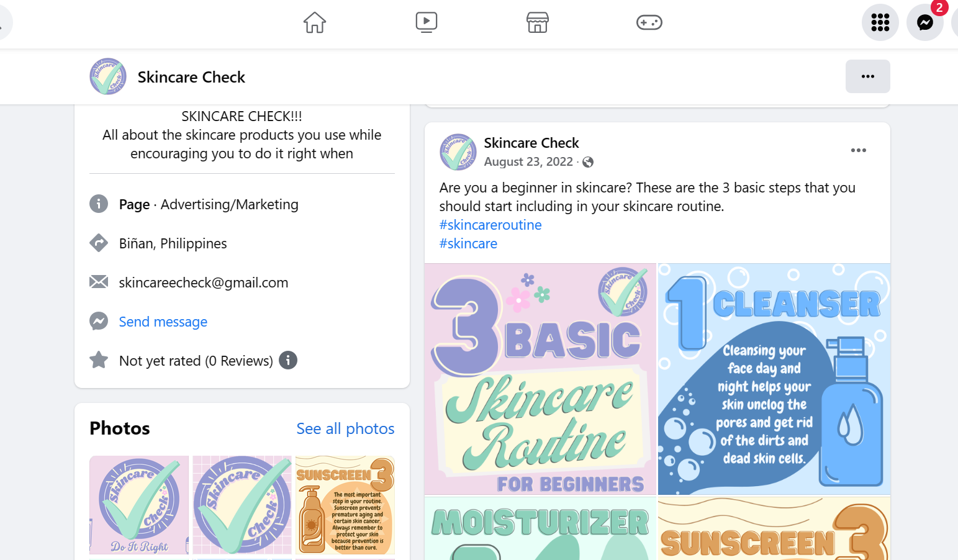
Task: Go to Facebook Home feed icon
Action: tap(315, 23)
